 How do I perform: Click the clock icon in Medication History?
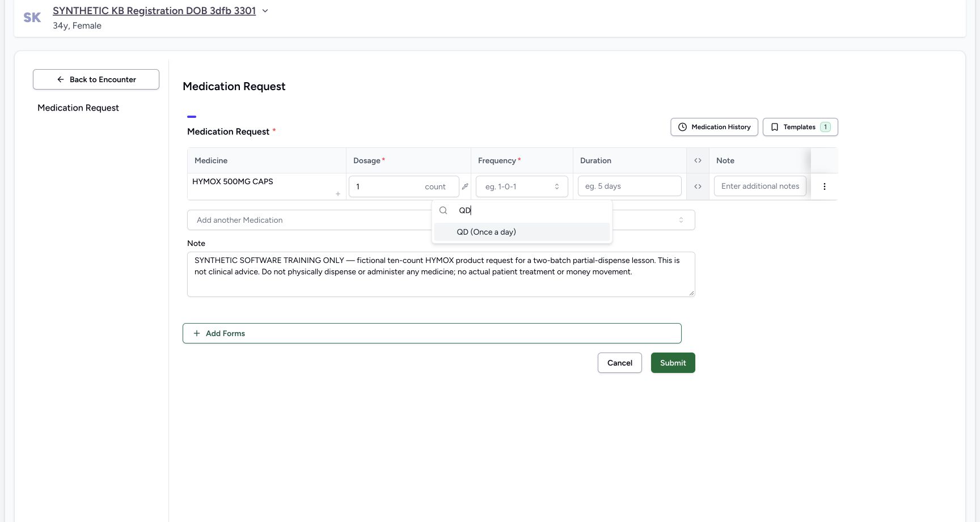[682, 127]
